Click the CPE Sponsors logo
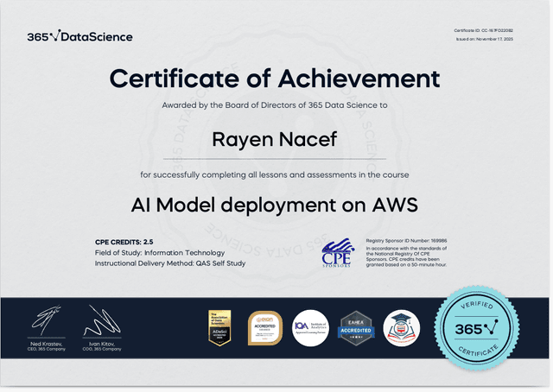The image size is (553, 392). pyautogui.click(x=337, y=253)
